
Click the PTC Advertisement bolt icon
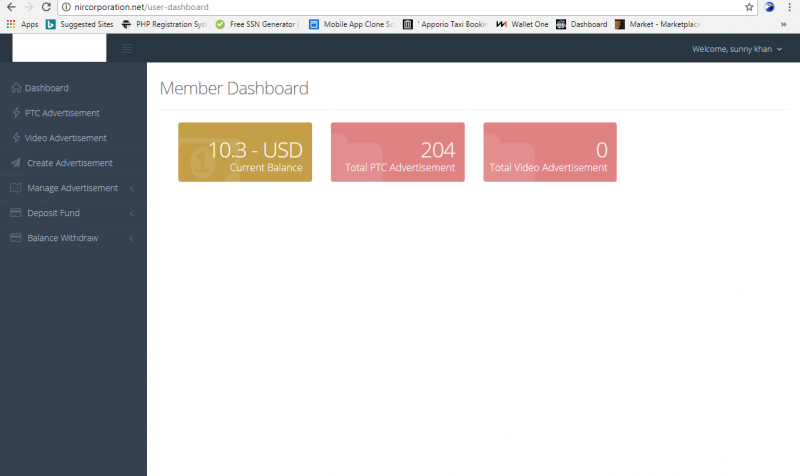(x=16, y=113)
